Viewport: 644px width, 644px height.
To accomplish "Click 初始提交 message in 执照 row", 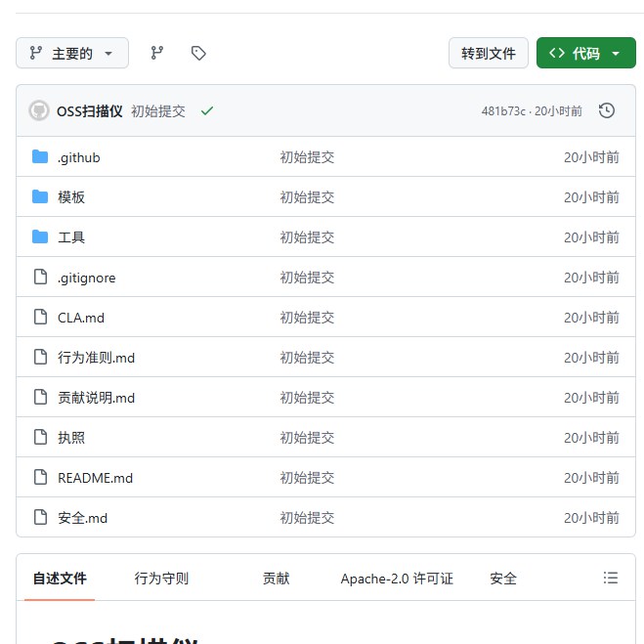I will tap(307, 438).
